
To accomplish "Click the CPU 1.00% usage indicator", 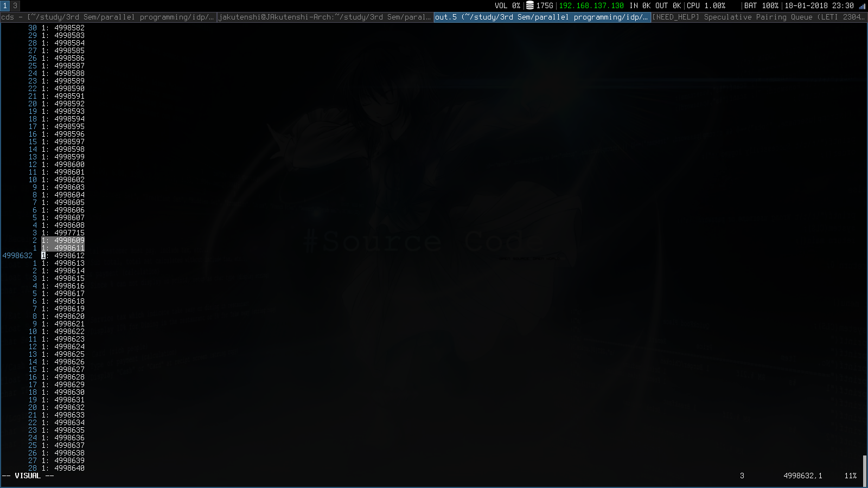I will (x=706, y=5).
